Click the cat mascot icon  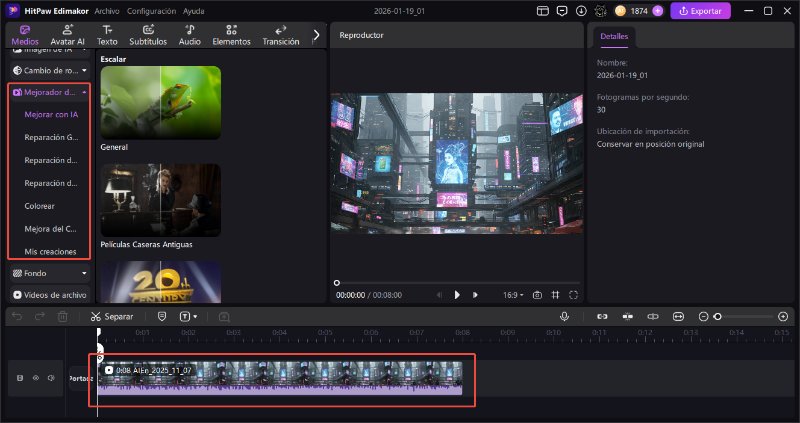[x=601, y=11]
